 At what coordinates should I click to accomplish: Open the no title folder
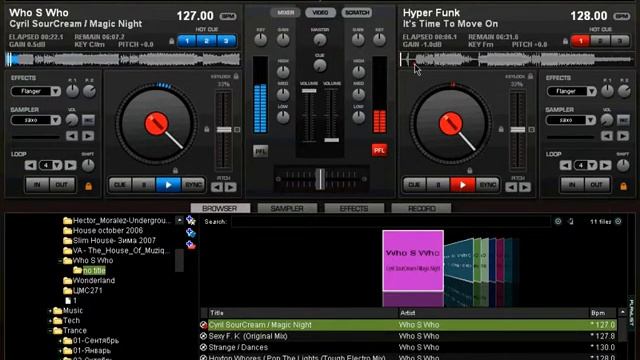[94, 271]
